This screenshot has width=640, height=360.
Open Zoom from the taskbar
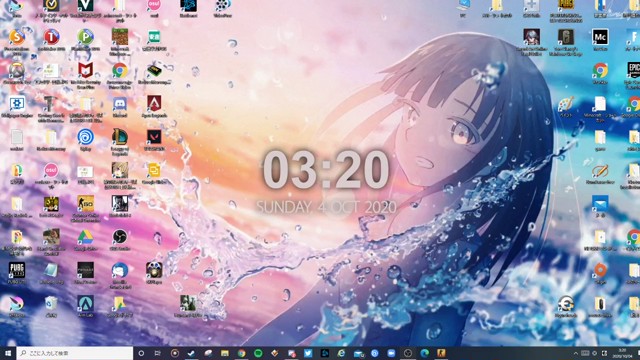coord(391,353)
